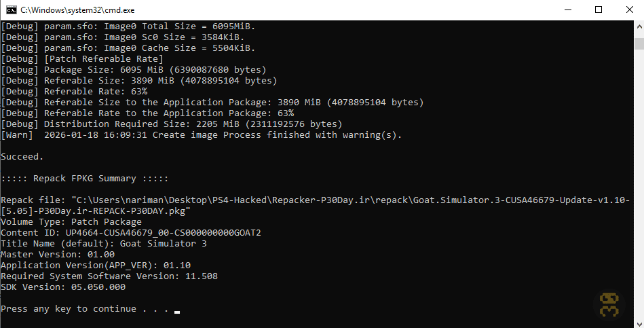Click the Warn Create image Process line
644x328 pixels.
coord(202,135)
